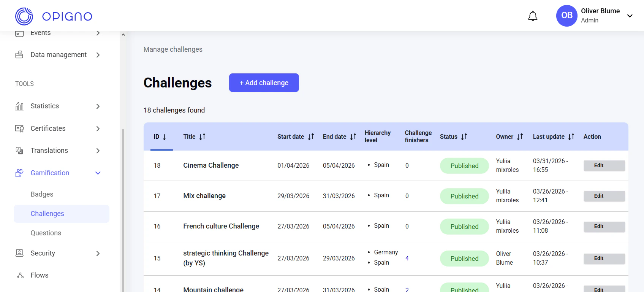Click Manage challenges breadcrumb text
Image resolution: width=644 pixels, height=292 pixels.
(x=173, y=49)
